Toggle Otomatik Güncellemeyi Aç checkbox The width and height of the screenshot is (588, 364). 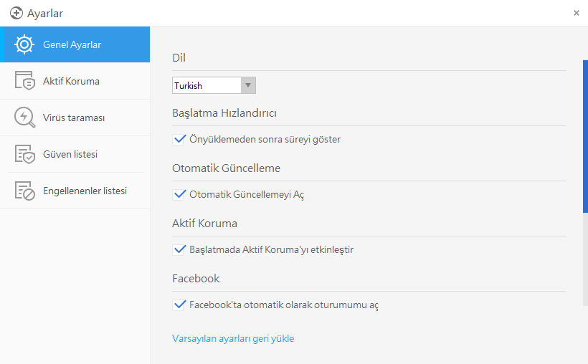[x=179, y=195]
